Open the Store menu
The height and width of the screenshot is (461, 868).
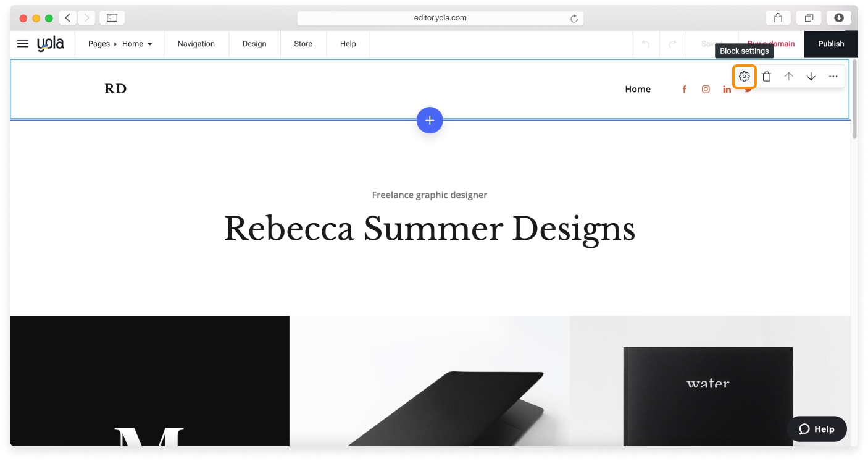[303, 44]
